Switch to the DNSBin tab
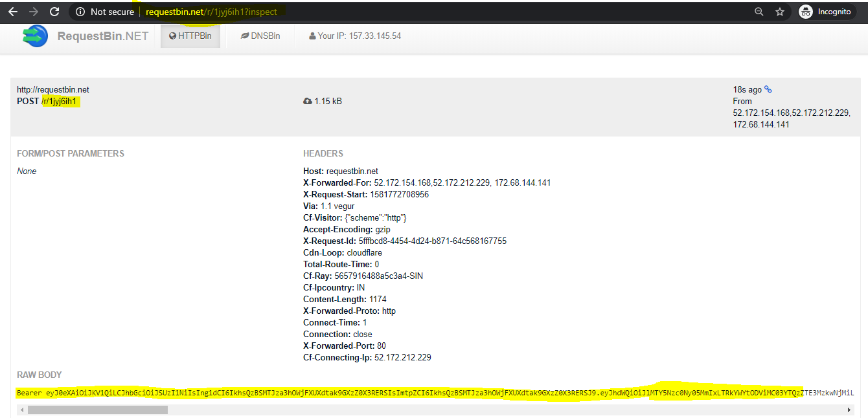Viewport: 868px width, 418px height. point(260,36)
